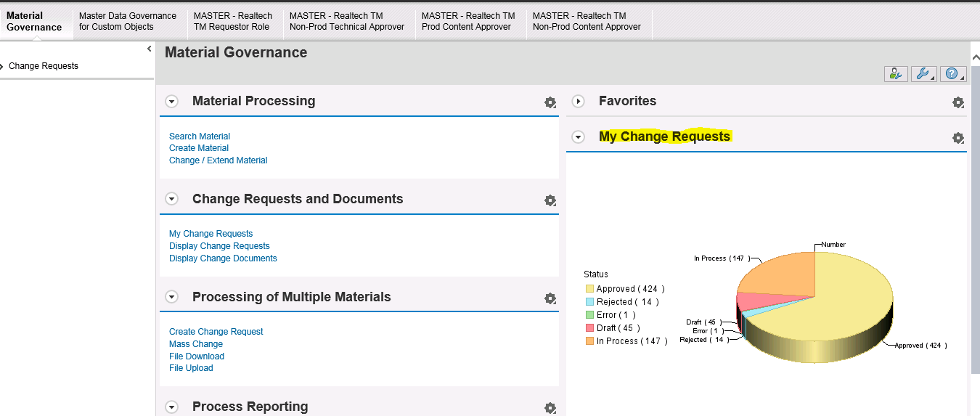This screenshot has height=416, width=980.
Task: Open the Mass Change link
Action: pos(196,344)
